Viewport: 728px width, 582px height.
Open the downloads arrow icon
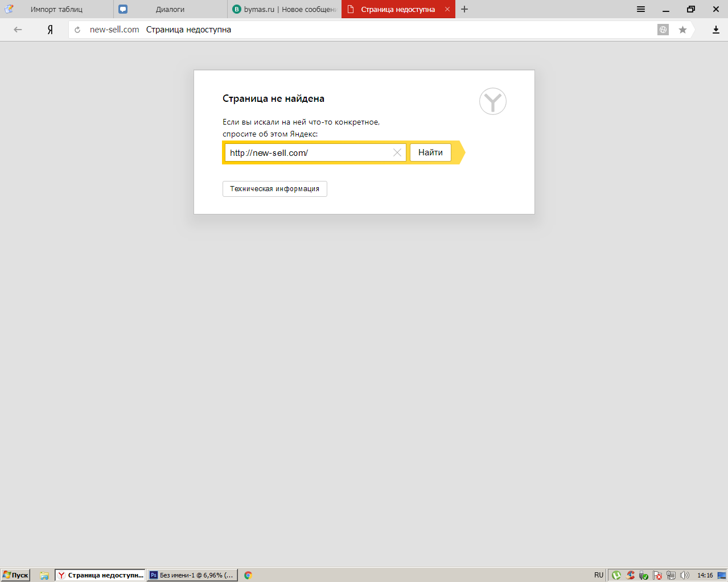716,30
